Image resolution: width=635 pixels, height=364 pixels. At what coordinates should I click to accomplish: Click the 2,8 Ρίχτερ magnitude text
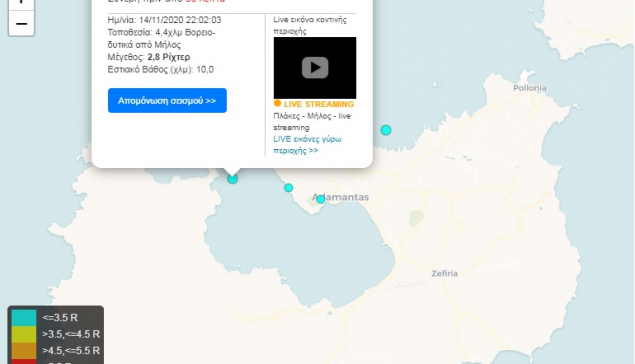[168, 57]
